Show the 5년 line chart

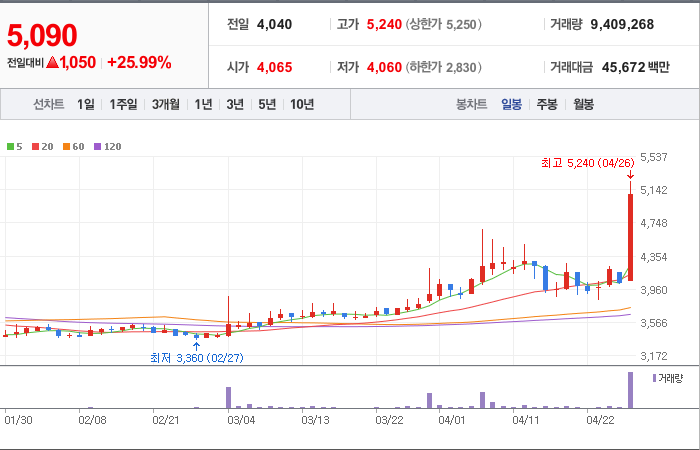(267, 104)
